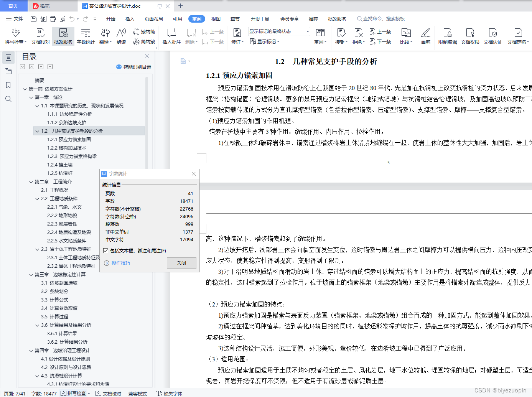Screen dimensions: 532x397
Task: Collapse the 第二章 工程简介 node
Action: point(31,182)
